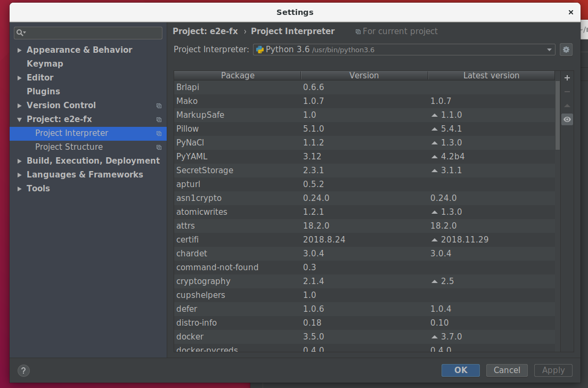Open the interpreter gear settings menu
588x388 pixels.
(566, 50)
